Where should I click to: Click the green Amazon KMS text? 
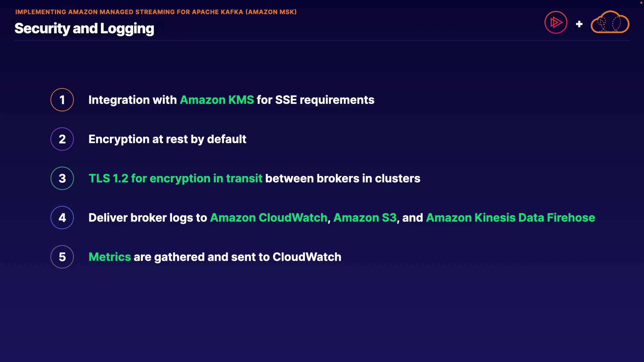pos(217,100)
